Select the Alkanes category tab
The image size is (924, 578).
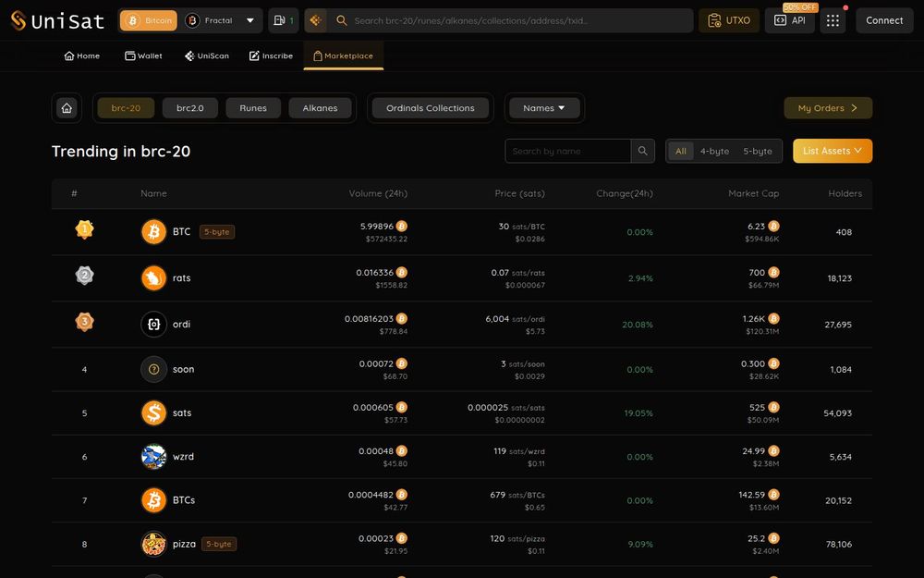point(320,108)
